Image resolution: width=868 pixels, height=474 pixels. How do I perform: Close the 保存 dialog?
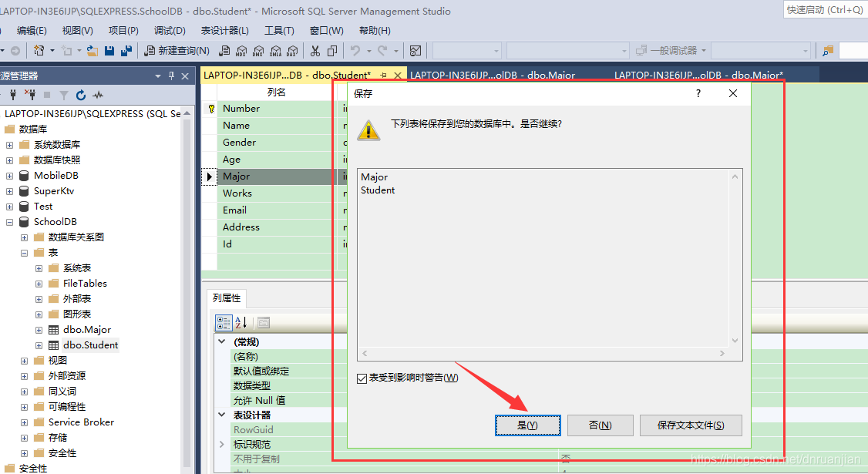point(733,93)
